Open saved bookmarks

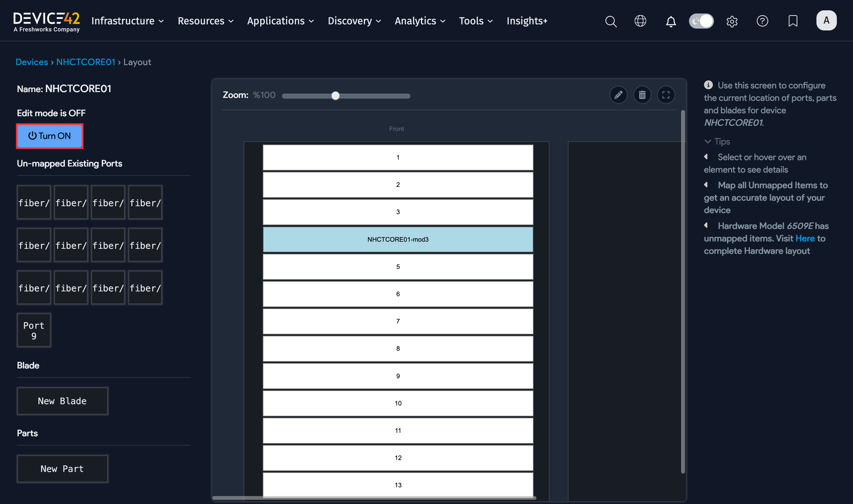(793, 21)
